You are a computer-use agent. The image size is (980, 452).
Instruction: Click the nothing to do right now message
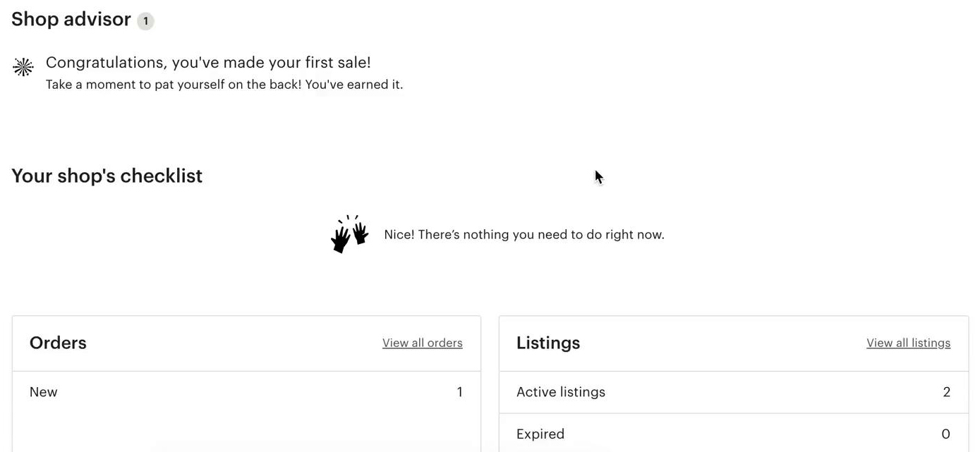pyautogui.click(x=524, y=234)
